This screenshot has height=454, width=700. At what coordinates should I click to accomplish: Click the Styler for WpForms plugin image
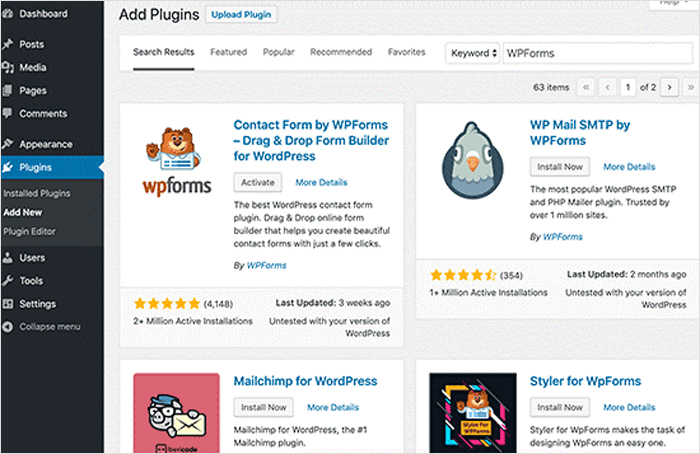click(x=473, y=413)
